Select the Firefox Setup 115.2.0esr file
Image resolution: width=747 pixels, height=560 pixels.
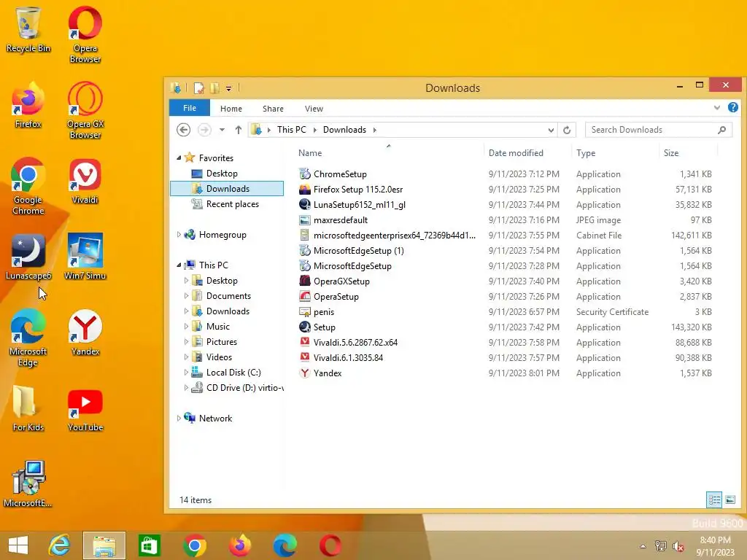click(357, 189)
